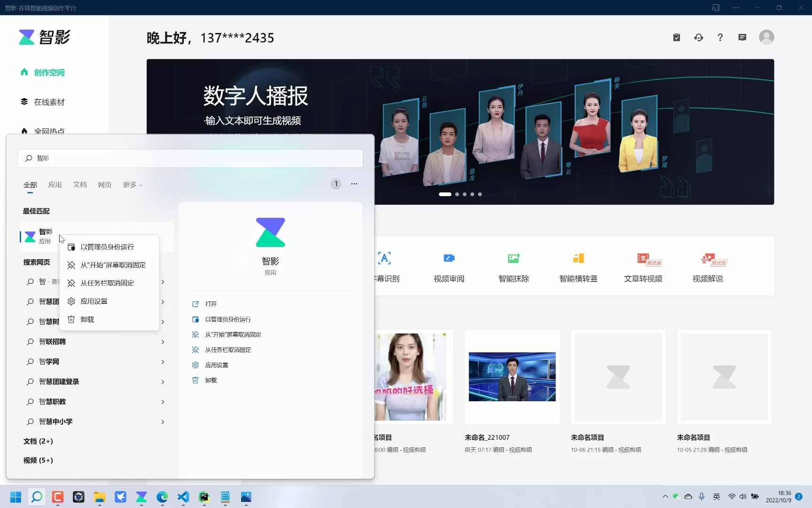The image size is (812, 508).
Task: Select the 视频审阅 tool icon
Action: pos(449,258)
